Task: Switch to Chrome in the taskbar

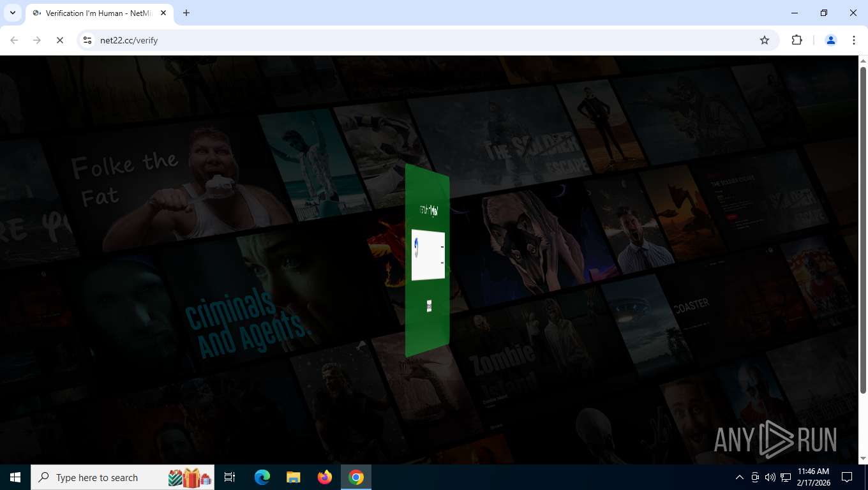Action: [x=356, y=477]
